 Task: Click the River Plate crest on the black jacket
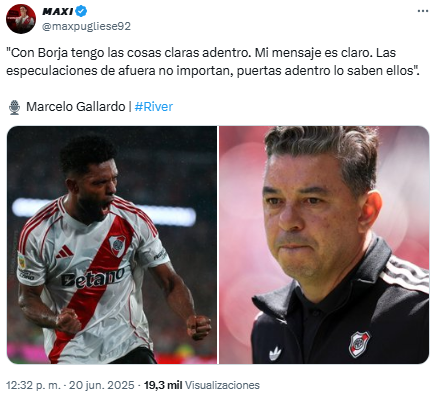point(359,344)
